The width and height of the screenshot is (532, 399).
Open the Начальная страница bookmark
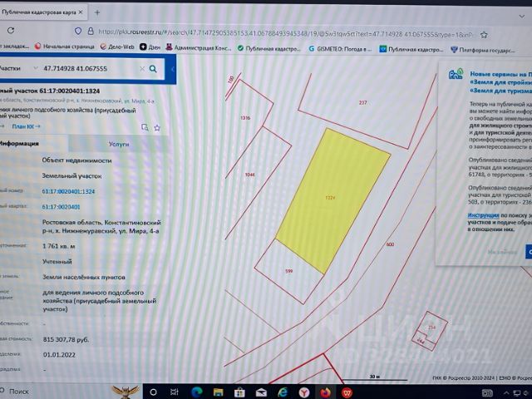65,47
